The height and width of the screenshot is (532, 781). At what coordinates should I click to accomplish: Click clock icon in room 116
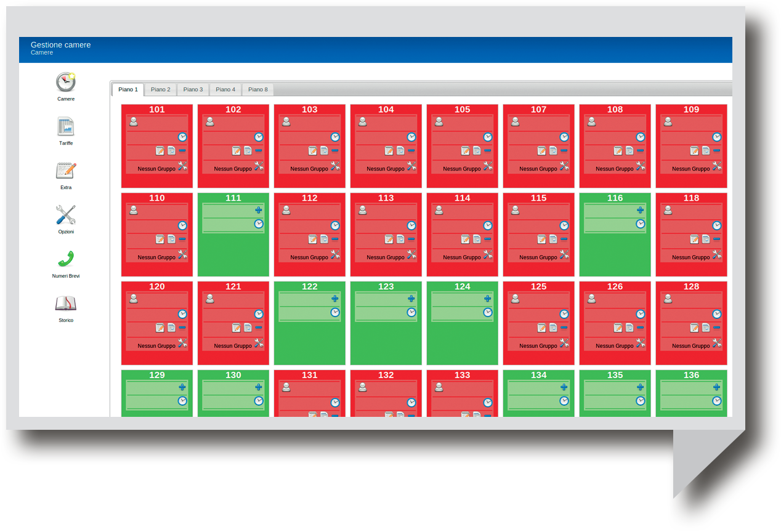641,224
